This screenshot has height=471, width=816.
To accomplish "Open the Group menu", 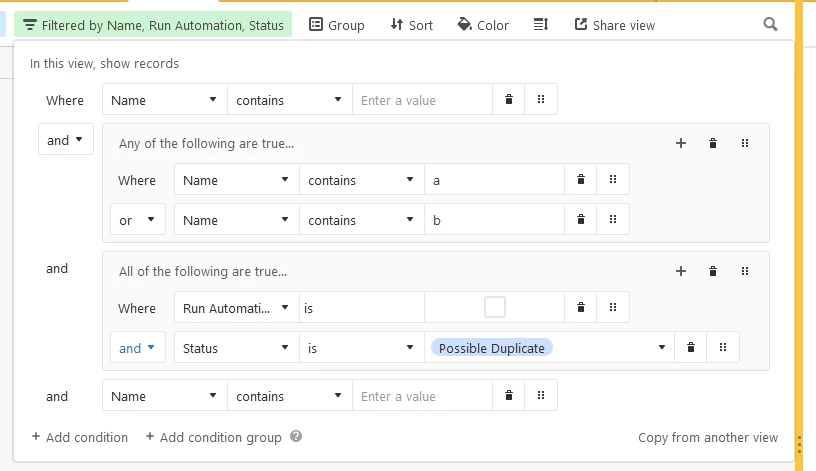I will pos(337,25).
